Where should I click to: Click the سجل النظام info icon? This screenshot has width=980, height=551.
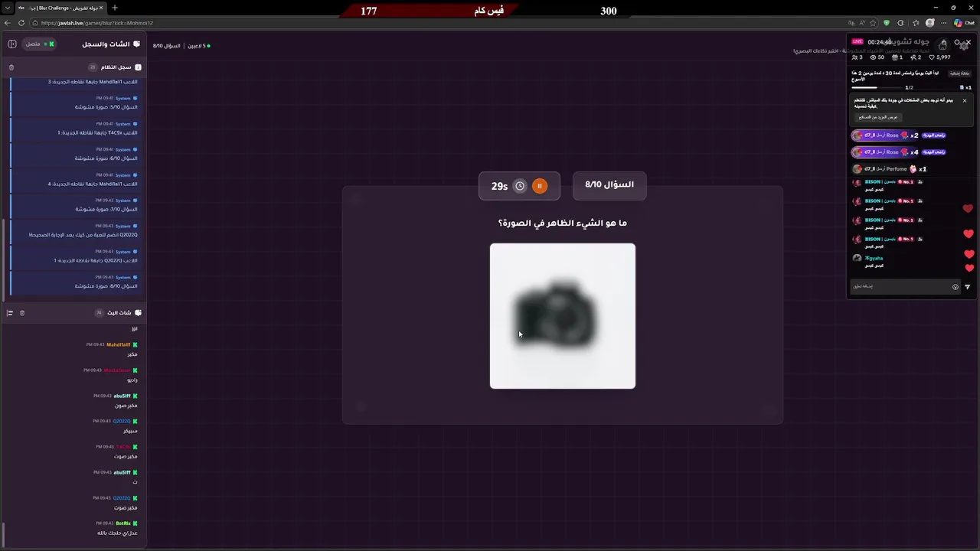point(138,67)
